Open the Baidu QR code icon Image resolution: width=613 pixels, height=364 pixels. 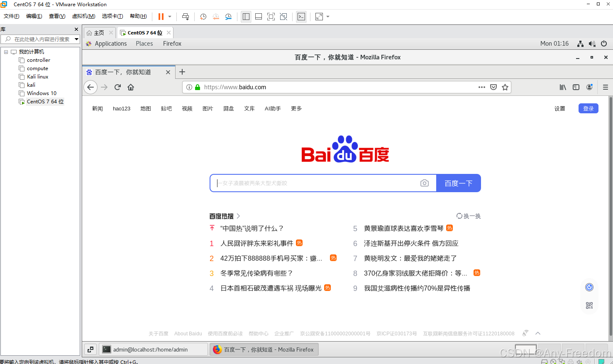589,305
